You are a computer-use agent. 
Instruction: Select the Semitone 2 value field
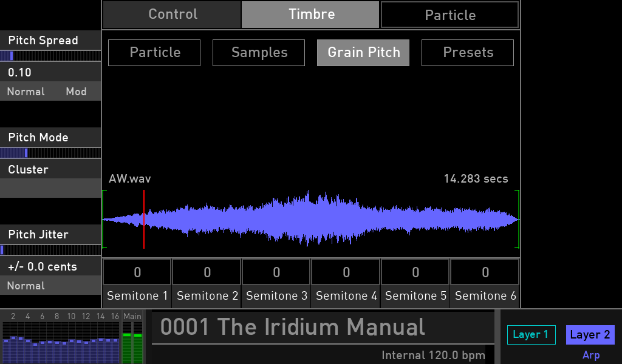(x=207, y=272)
